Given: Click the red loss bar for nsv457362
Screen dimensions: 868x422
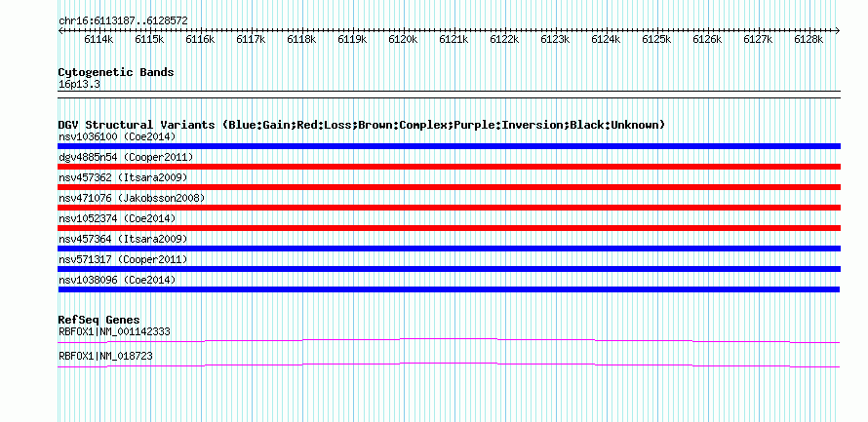Looking at the screenshot, I should click(x=449, y=187).
